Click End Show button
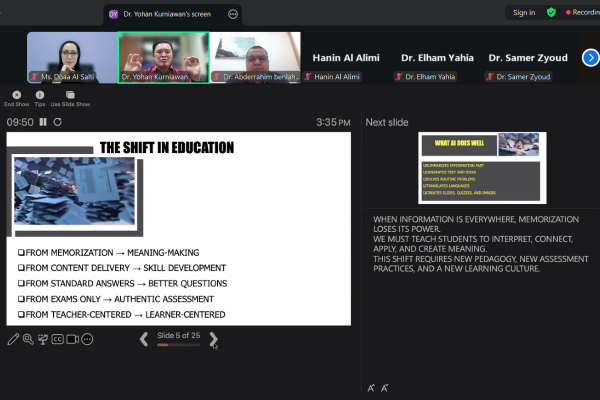The image size is (600, 400). pyautogui.click(x=16, y=98)
